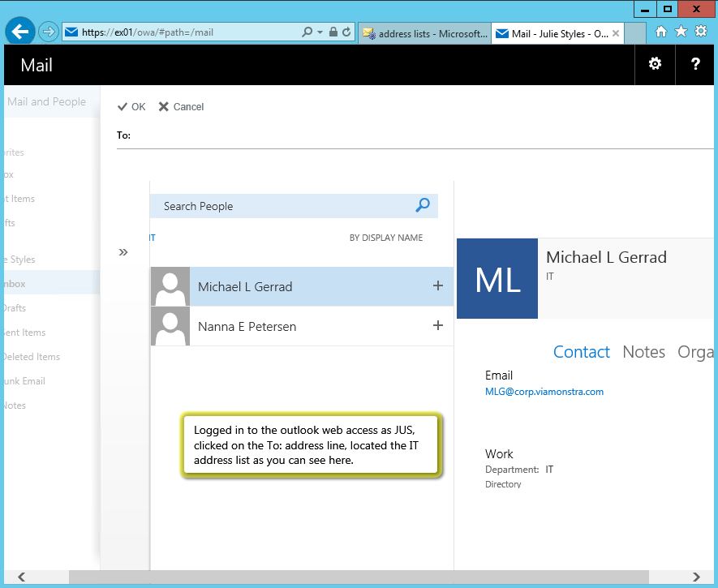Click the MLG@corp.viamonstra.com email link
Viewport: 718px width, 588px height.
(x=544, y=392)
